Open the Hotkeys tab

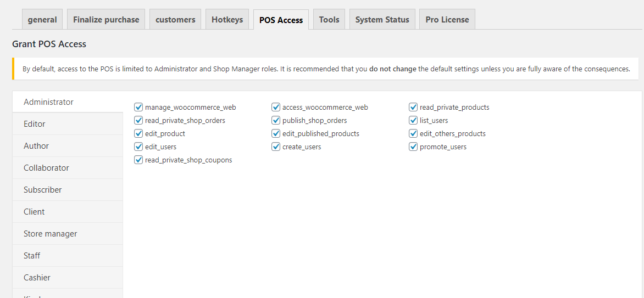[227, 20]
